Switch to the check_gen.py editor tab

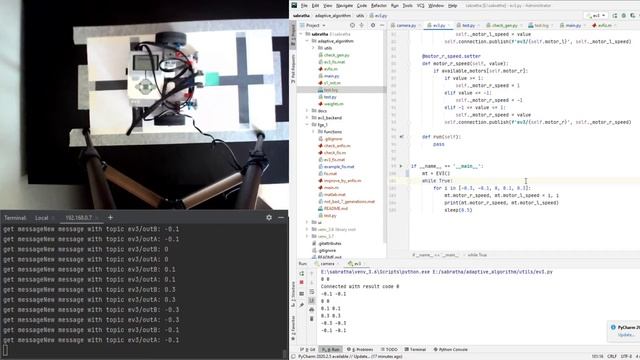point(504,25)
